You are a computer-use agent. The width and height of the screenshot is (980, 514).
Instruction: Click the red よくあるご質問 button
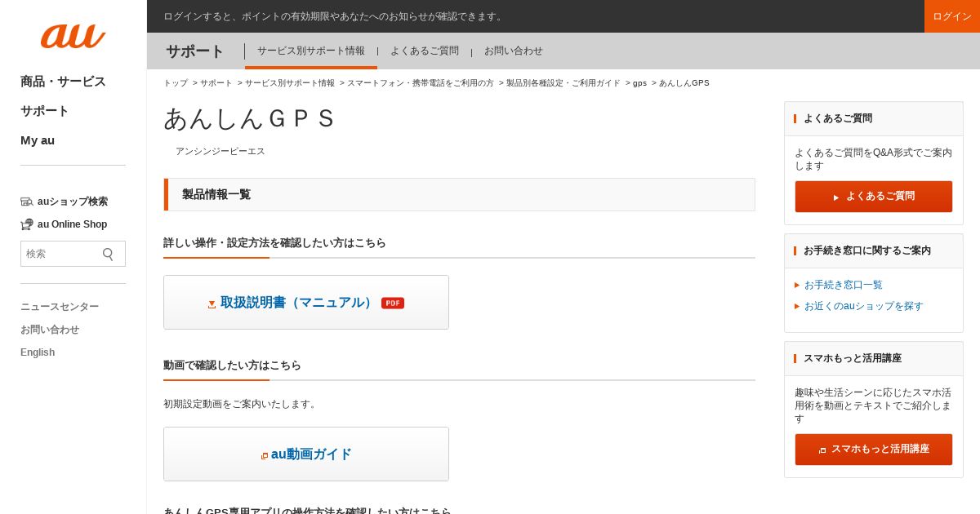(x=874, y=197)
